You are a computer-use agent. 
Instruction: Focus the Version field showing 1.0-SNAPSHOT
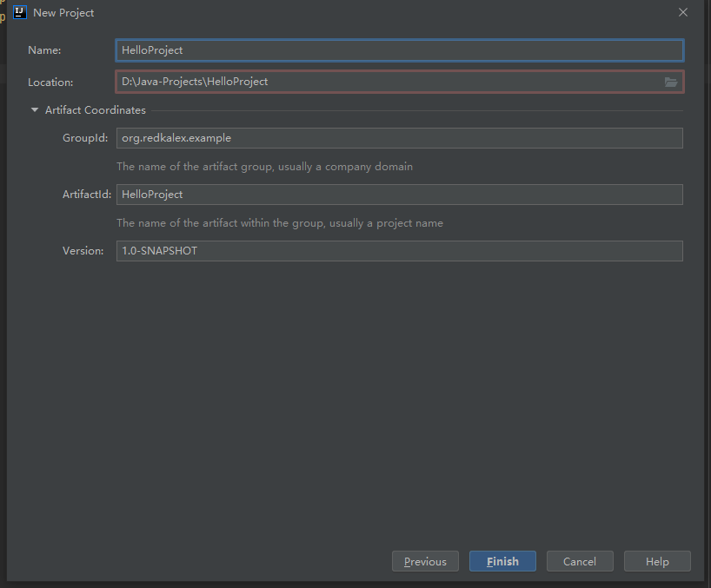click(400, 251)
